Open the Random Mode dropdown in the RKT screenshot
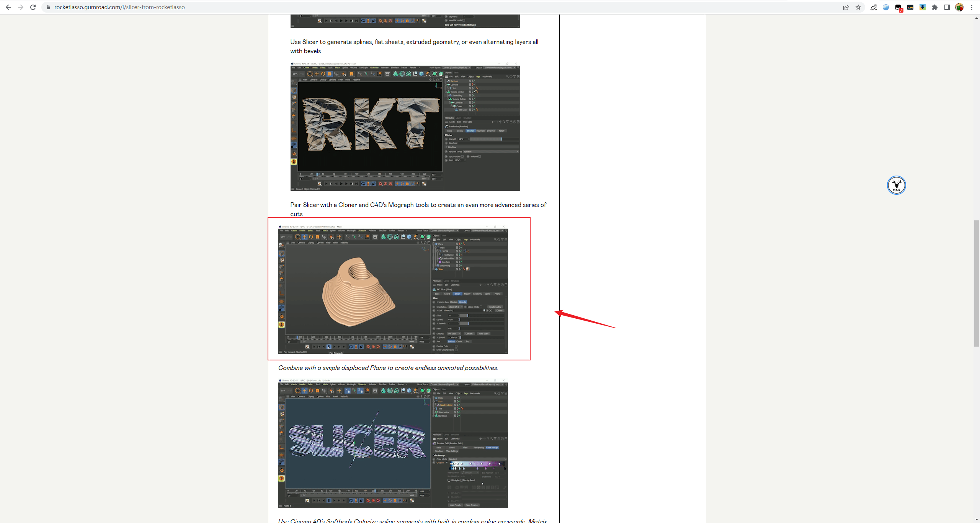Viewport: 980px width, 523px height. coord(491,152)
